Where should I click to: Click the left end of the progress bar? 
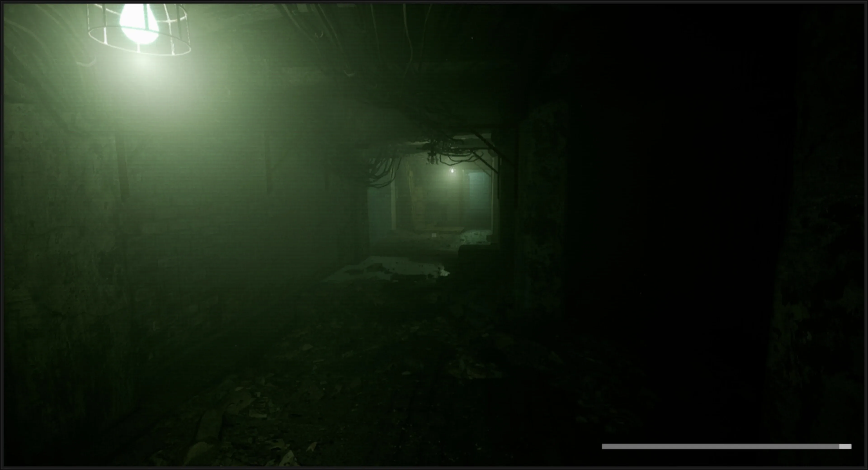[604, 446]
